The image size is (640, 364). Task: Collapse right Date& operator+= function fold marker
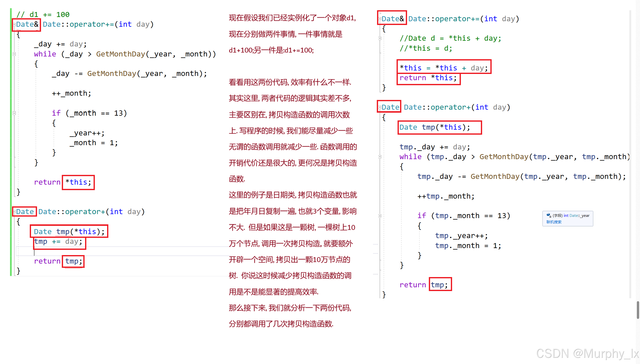[380, 19]
